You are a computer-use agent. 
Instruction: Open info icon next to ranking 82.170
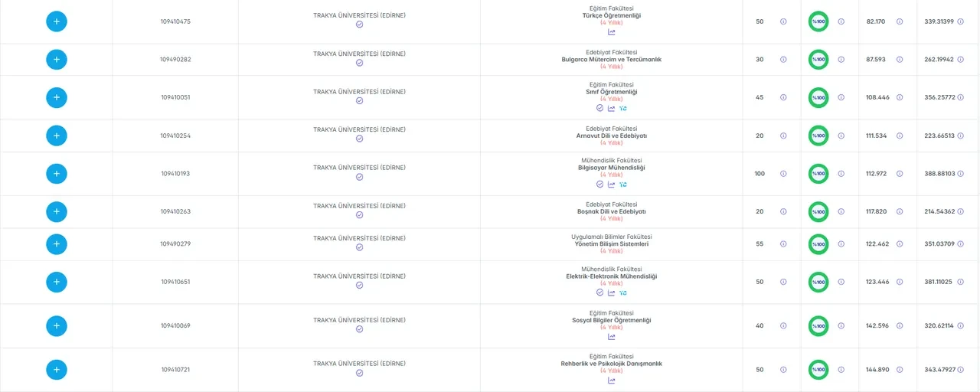tap(900, 21)
